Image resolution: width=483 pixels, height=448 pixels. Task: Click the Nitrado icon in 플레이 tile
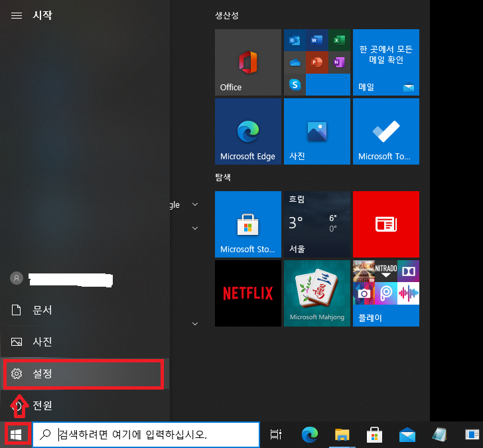386,271
